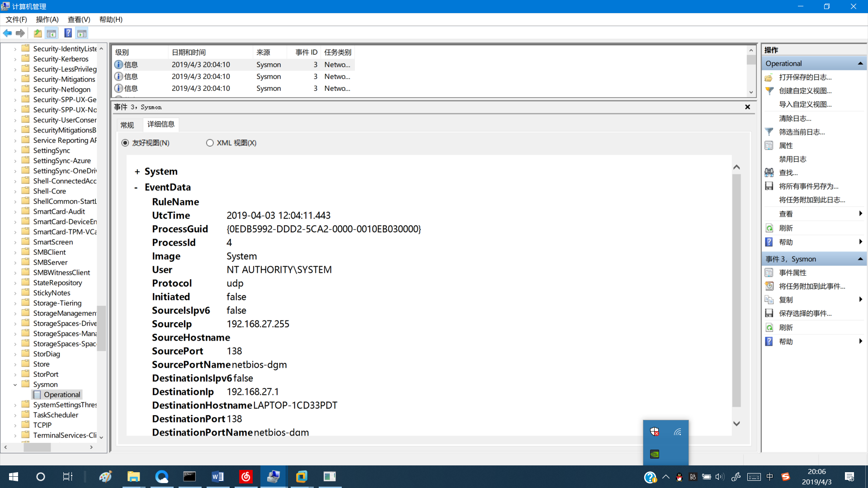Screen dimensions: 868x488
Task: Click the Attach task to event icon
Action: [769, 286]
